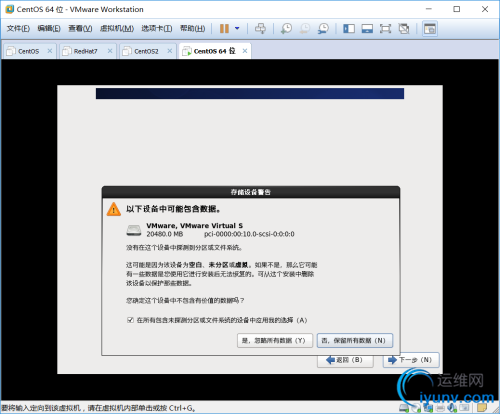Maximize the VMware Workstation window

[457, 9]
